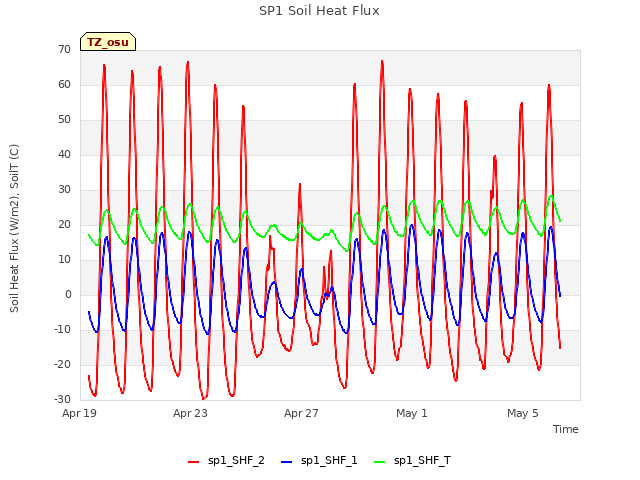Click the 60 y-axis tick label

[x=64, y=84]
